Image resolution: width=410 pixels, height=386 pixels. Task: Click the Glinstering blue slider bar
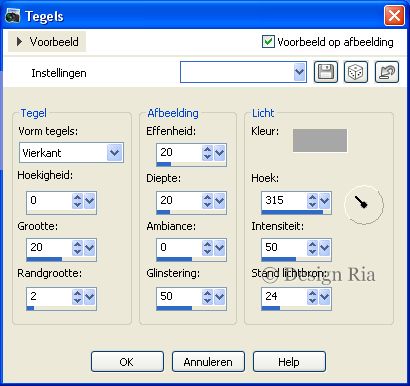coord(174,308)
